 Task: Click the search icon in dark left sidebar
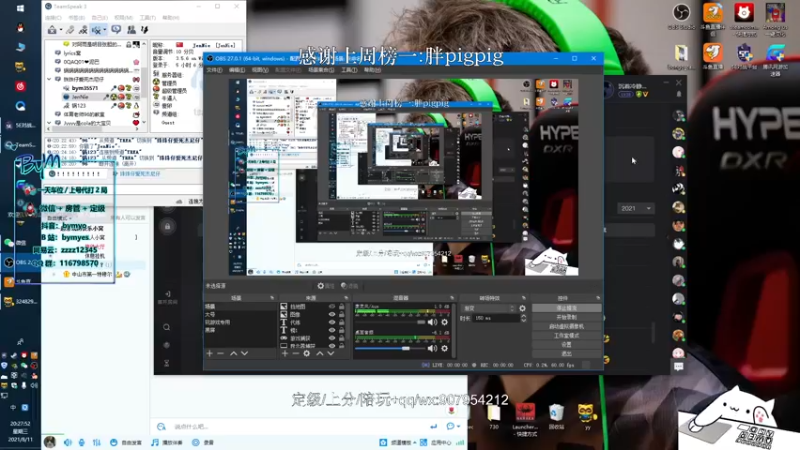tap(167, 327)
